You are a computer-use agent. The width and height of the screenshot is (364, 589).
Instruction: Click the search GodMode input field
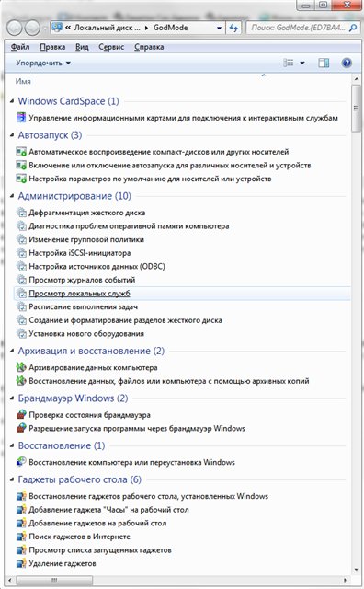297,28
